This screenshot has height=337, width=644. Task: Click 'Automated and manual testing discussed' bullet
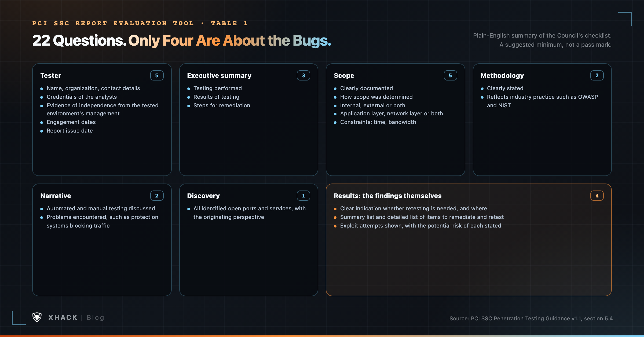(x=101, y=208)
